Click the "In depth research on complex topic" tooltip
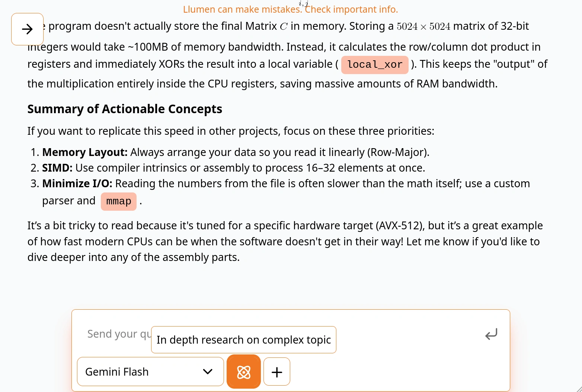This screenshot has height=392, width=582. click(244, 340)
